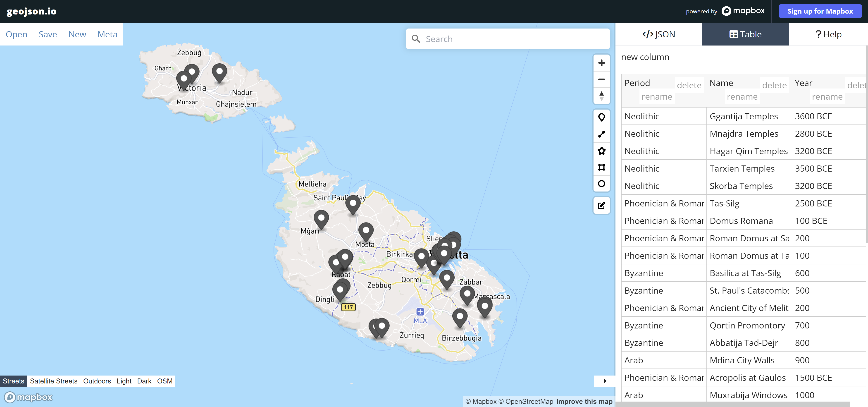The width and height of the screenshot is (868, 407).
Task: Switch map style to OSM
Action: (165, 381)
